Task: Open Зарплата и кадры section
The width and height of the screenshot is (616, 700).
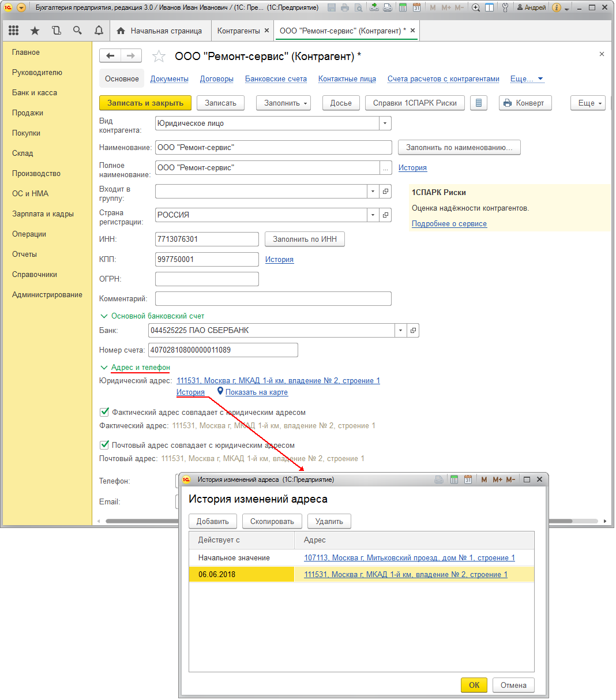Action: pyautogui.click(x=43, y=214)
